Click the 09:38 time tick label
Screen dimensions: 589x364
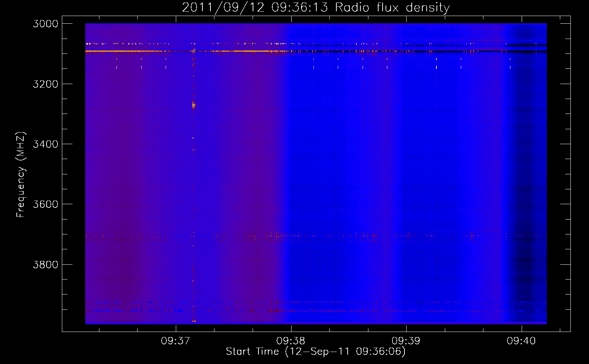point(291,341)
